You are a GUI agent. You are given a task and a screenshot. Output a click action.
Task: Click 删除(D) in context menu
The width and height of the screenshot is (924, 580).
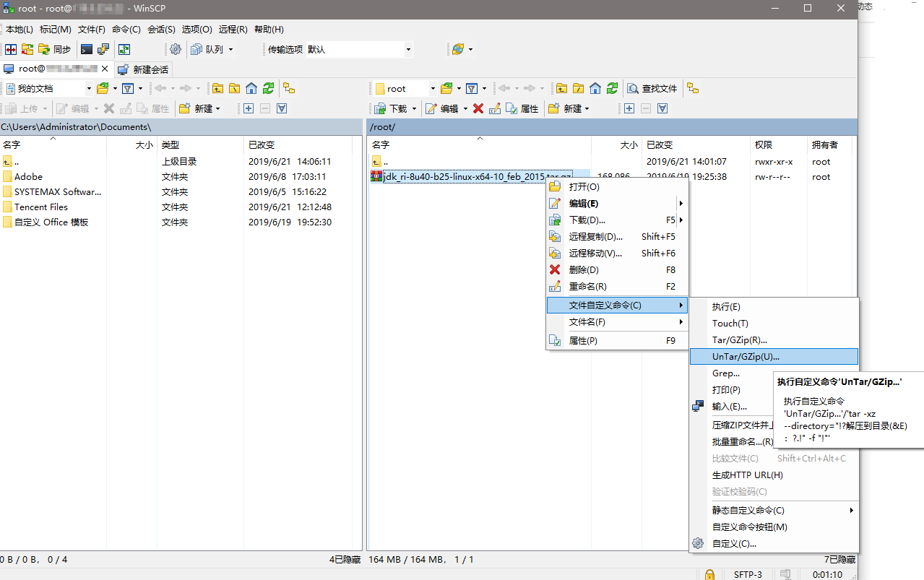pos(617,269)
